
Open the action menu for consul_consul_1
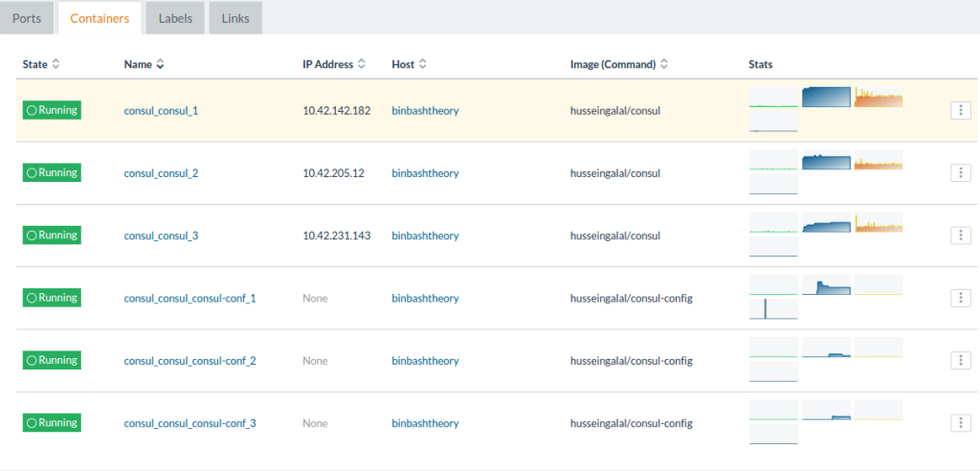point(960,110)
